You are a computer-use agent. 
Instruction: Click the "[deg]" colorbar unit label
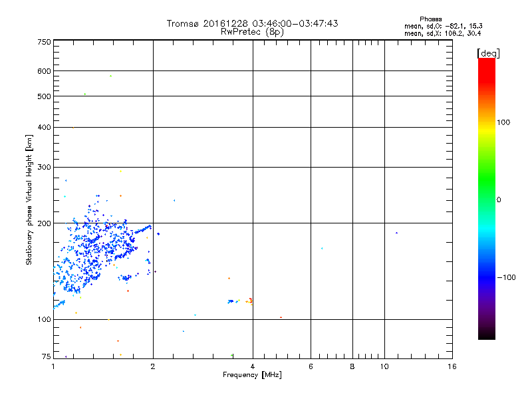pos(488,53)
